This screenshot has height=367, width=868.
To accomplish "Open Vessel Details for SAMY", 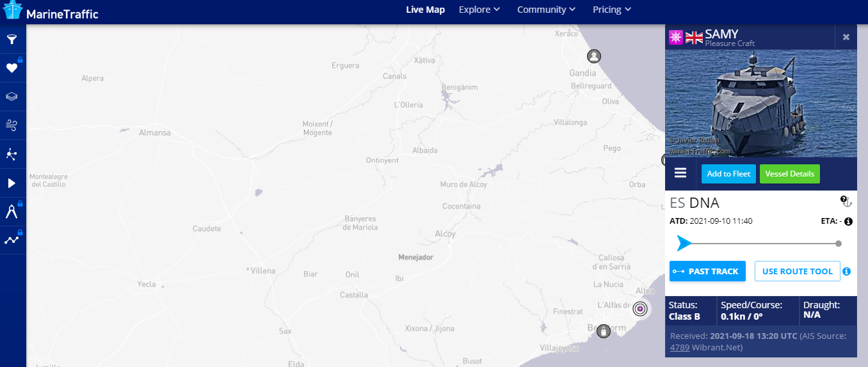I will tap(789, 174).
